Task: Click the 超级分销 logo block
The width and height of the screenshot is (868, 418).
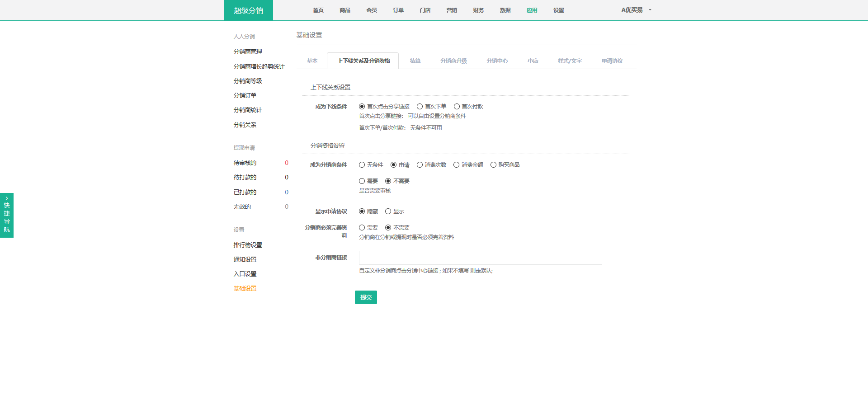Action: [248, 10]
